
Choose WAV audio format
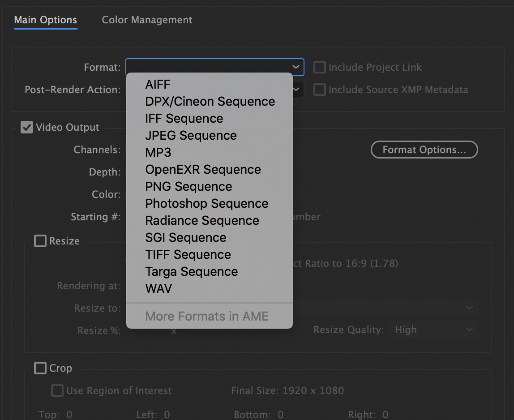pyautogui.click(x=158, y=288)
